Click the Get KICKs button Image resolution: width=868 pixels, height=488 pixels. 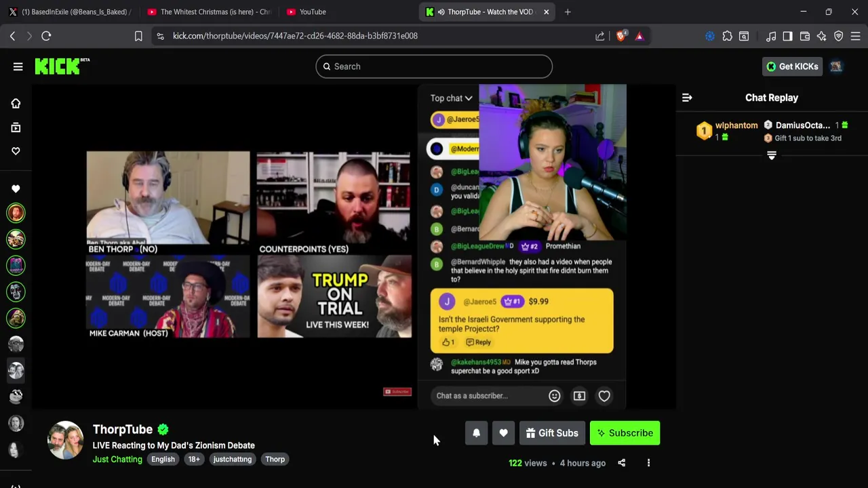point(792,66)
